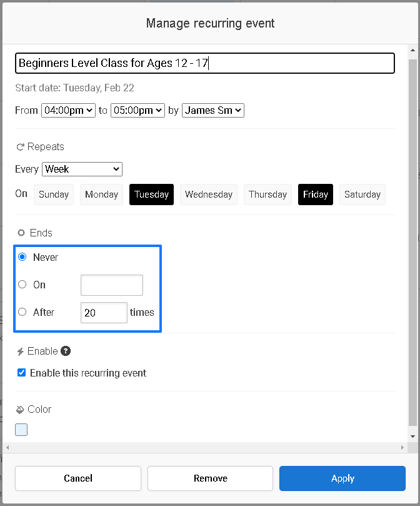Click the Remove button
The height and width of the screenshot is (506, 420).
(211, 478)
